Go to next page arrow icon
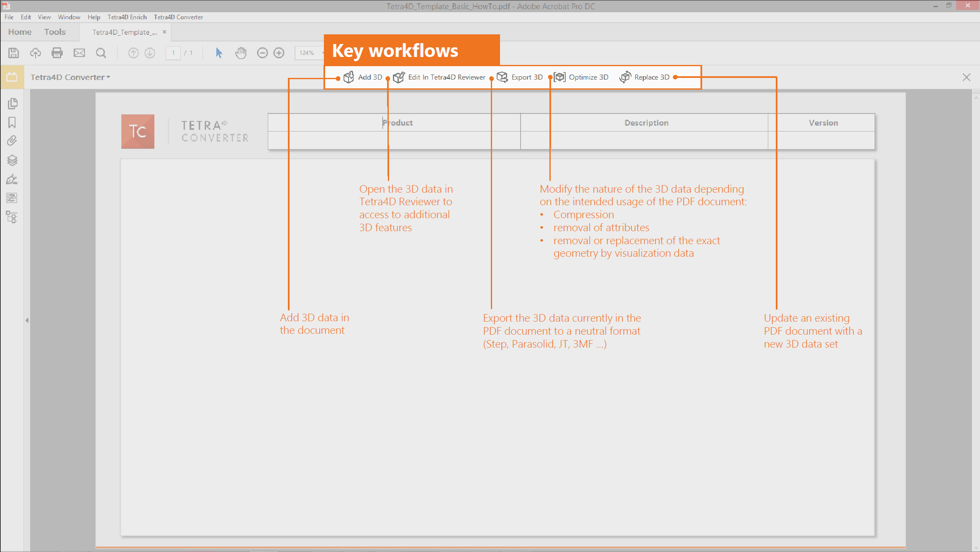Image resolution: width=980 pixels, height=552 pixels. point(150,53)
